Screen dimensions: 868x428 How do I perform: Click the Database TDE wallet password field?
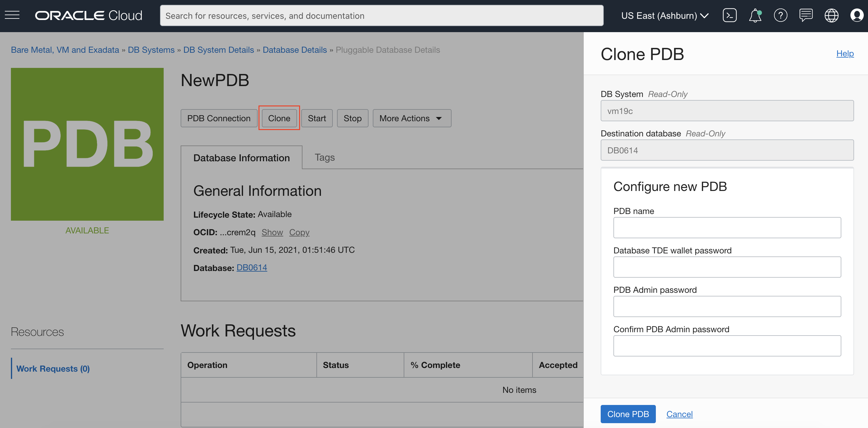727,267
